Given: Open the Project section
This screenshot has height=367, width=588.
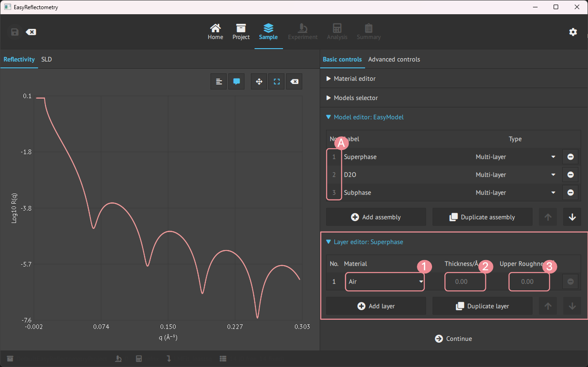Looking at the screenshot, I should [x=241, y=31].
